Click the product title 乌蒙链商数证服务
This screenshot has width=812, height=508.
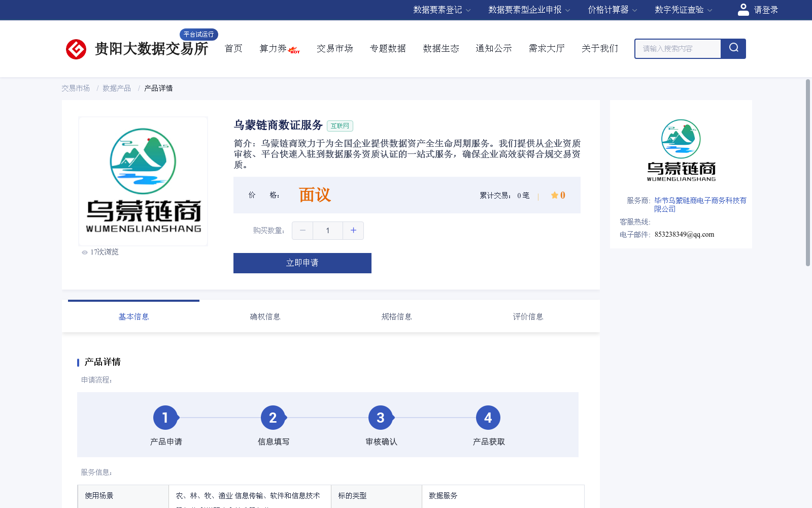point(278,125)
